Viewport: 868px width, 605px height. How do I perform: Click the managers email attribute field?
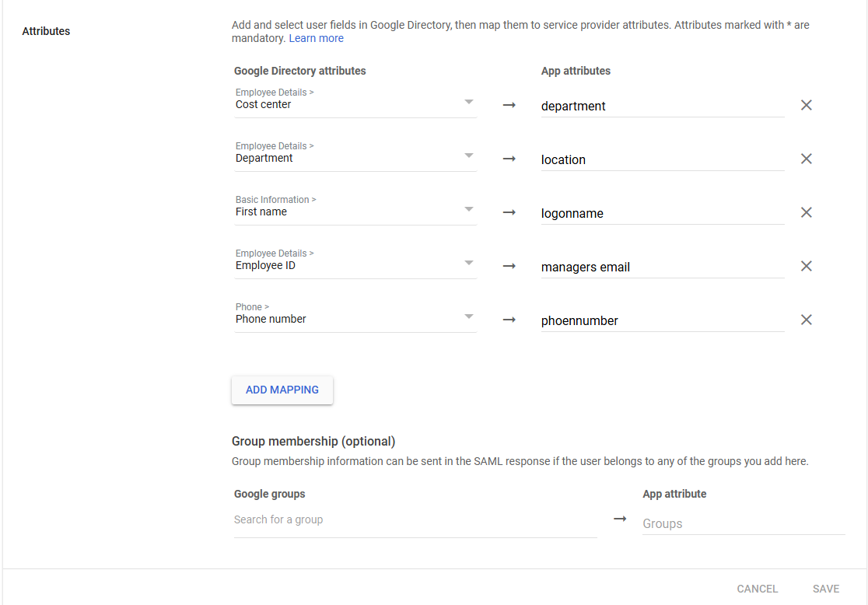(x=662, y=268)
